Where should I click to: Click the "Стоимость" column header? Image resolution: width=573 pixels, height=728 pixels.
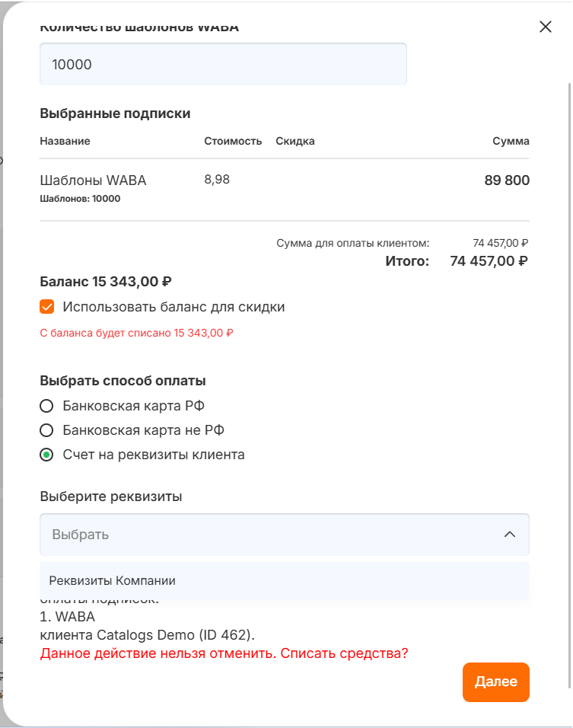pyautogui.click(x=233, y=141)
